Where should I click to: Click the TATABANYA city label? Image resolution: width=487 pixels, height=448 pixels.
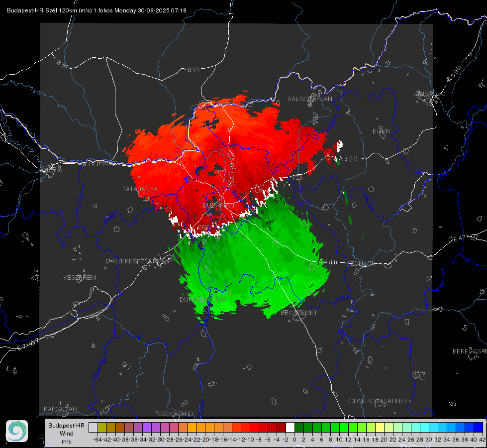(140, 189)
